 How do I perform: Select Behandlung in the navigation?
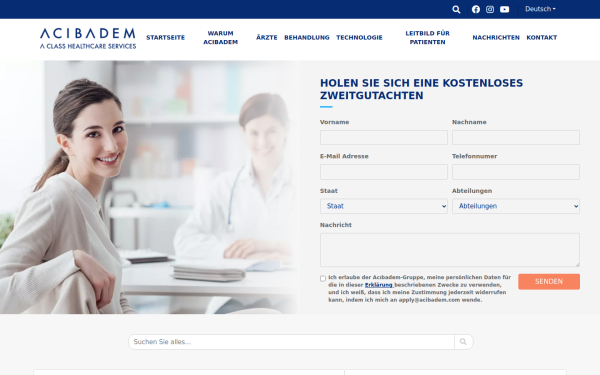[307, 38]
